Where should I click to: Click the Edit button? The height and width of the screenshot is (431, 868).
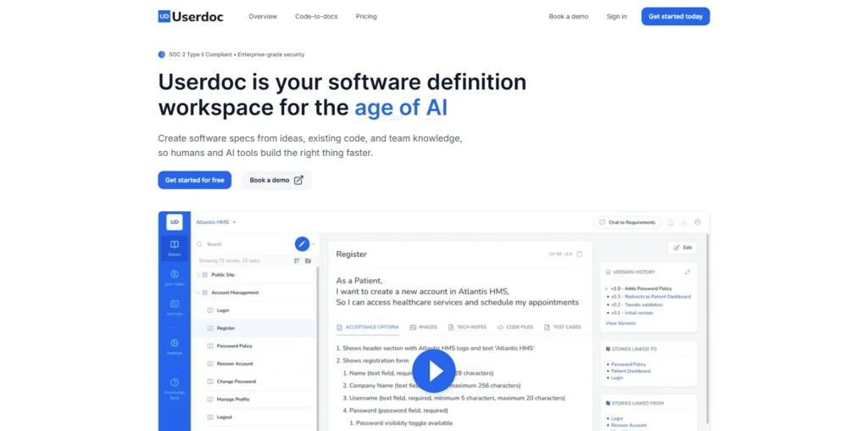(682, 248)
